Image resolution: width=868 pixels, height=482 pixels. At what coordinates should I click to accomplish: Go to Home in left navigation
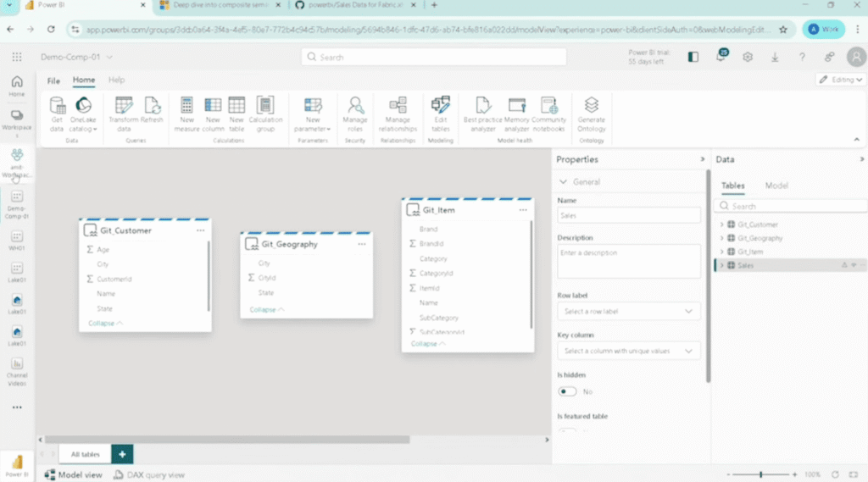click(17, 86)
